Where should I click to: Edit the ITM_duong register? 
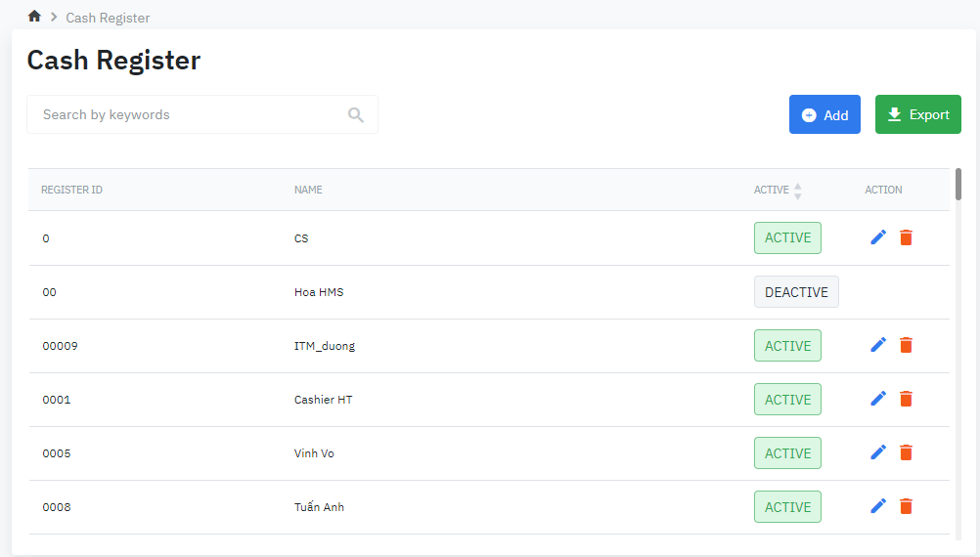pos(878,345)
